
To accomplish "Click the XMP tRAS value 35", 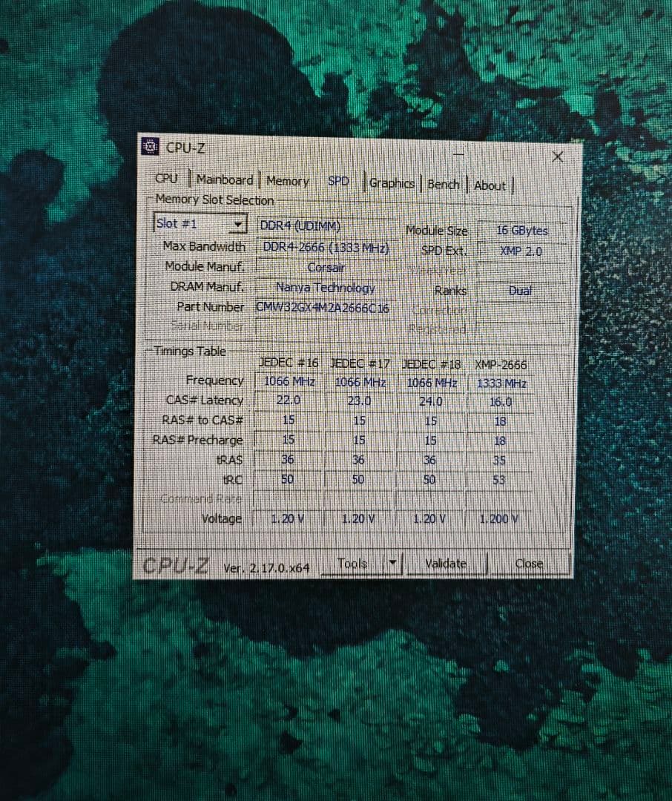I will click(499, 461).
